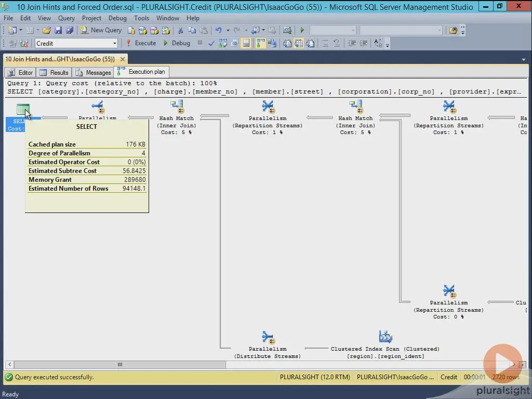This screenshot has height=399, width=532.
Task: Toggle SQLCMD mode on the toolbar
Action: pyautogui.click(x=246, y=43)
